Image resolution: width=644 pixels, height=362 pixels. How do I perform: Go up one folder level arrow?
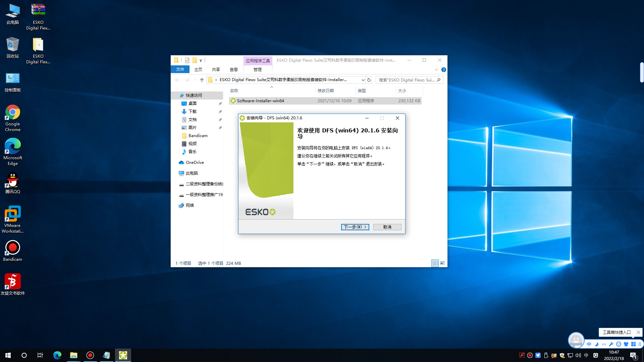[x=202, y=80]
